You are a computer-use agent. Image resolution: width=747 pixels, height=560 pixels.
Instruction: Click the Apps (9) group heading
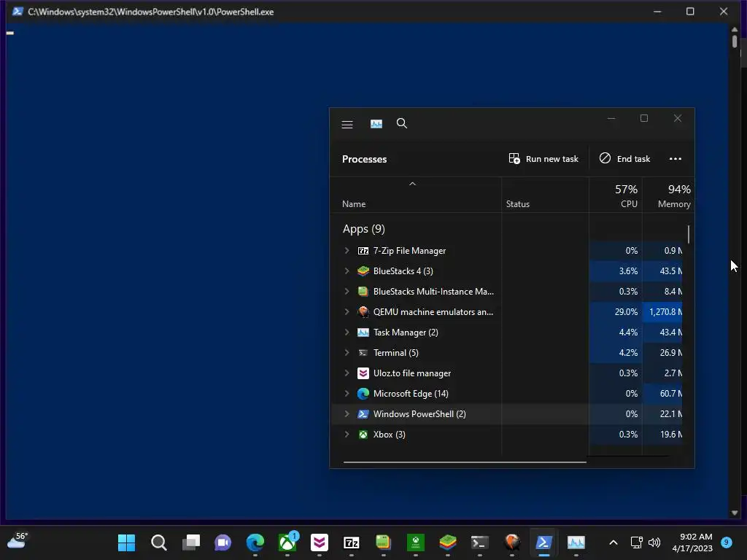[x=363, y=229]
